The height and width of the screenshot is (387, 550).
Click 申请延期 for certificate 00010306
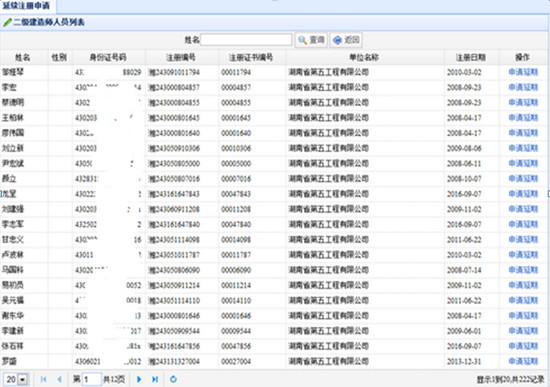tap(523, 148)
